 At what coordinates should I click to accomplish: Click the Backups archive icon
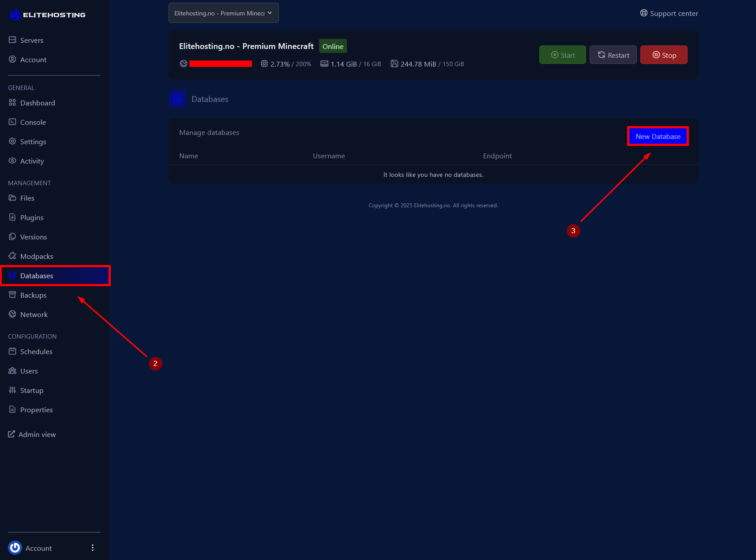12,295
